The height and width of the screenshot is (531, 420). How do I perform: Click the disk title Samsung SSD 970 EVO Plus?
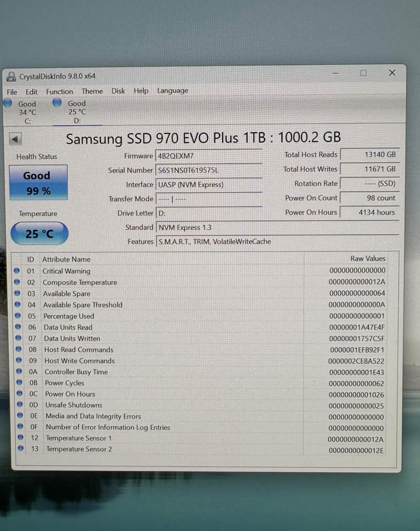point(203,138)
